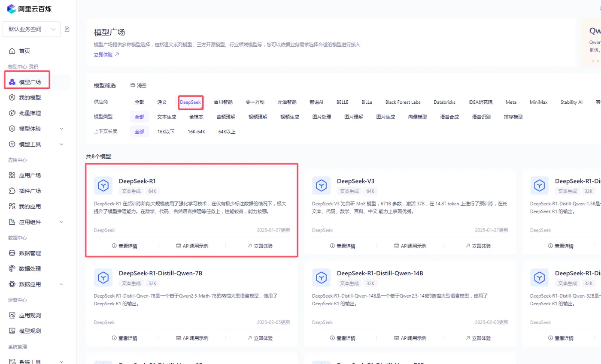
Task: Filter context length by 16K-64K
Action: pos(197,132)
